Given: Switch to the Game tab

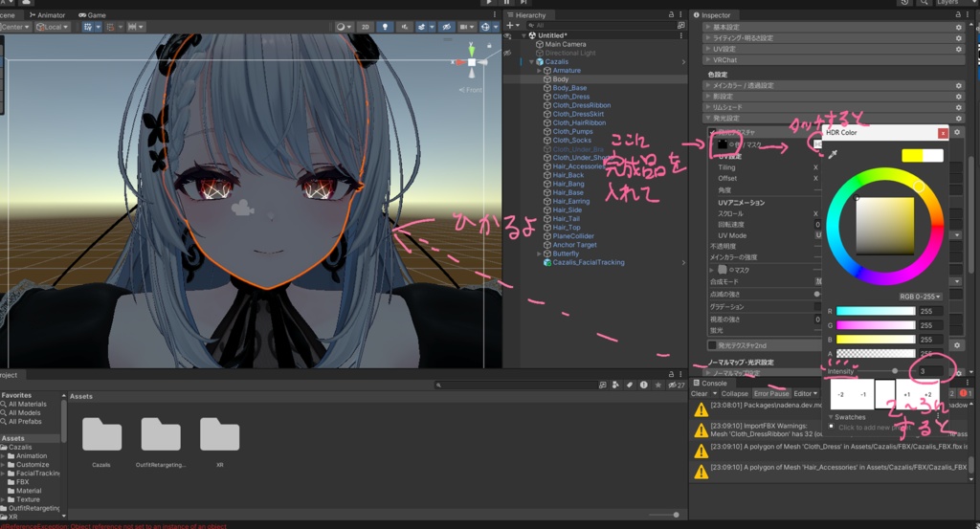Looking at the screenshot, I should pyautogui.click(x=92, y=15).
